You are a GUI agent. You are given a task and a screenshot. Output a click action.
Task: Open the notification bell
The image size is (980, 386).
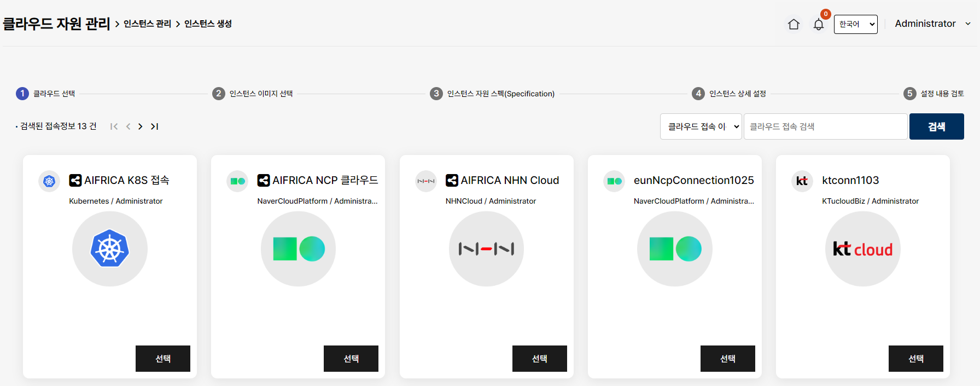click(x=818, y=24)
